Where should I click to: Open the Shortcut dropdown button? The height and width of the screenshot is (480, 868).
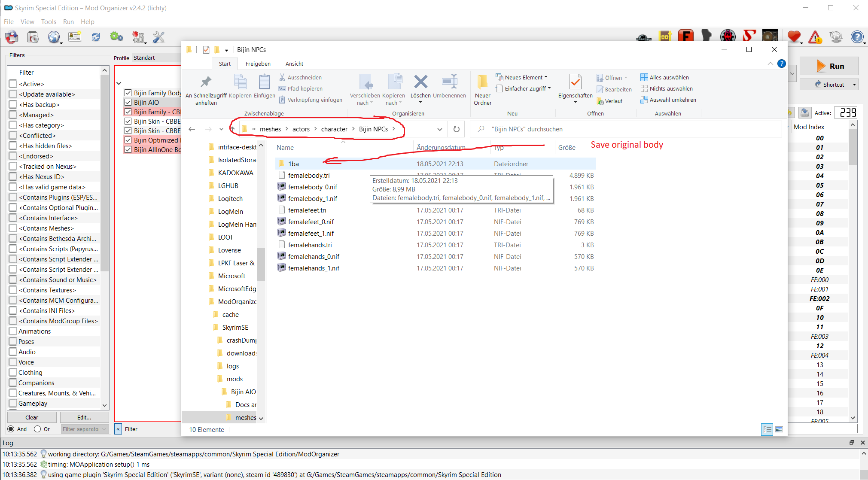(829, 85)
